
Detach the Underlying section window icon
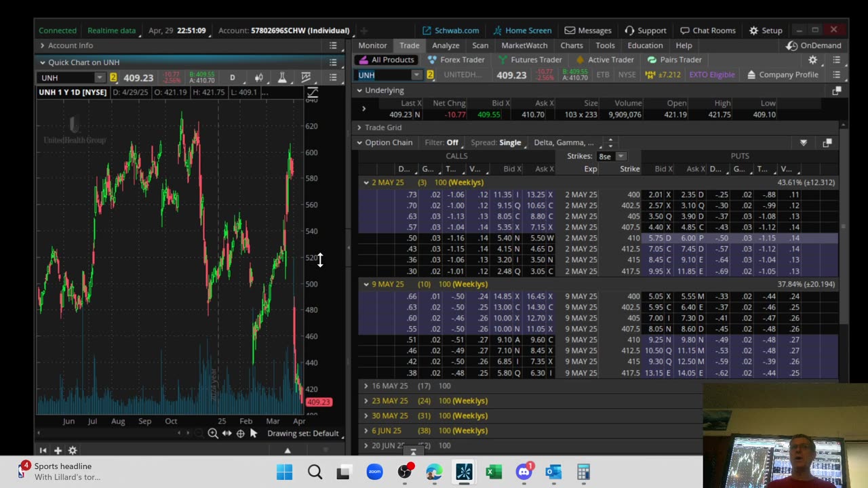coord(836,90)
